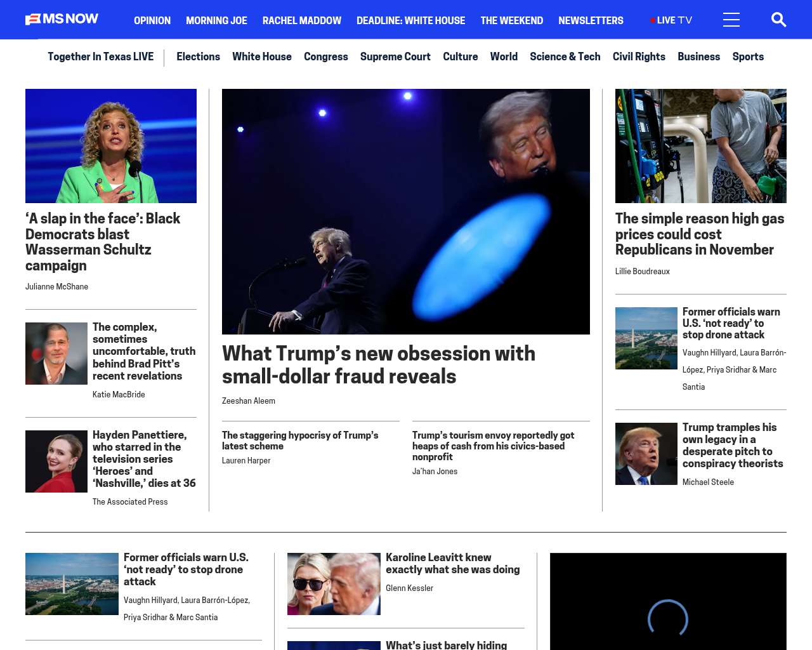812x650 pixels.
Task: View author Lauren Harper
Action: [246, 461]
